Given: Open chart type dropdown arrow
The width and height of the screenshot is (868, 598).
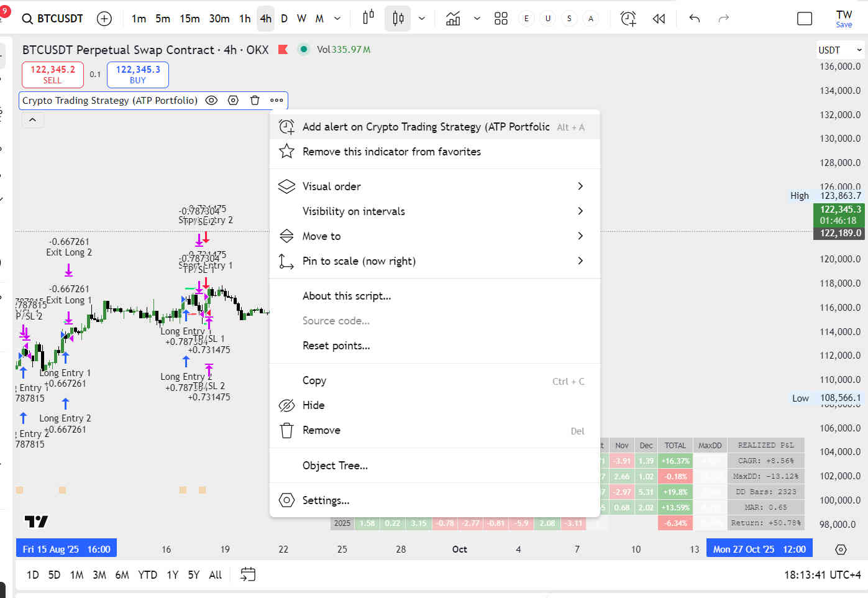Looking at the screenshot, I should [422, 19].
